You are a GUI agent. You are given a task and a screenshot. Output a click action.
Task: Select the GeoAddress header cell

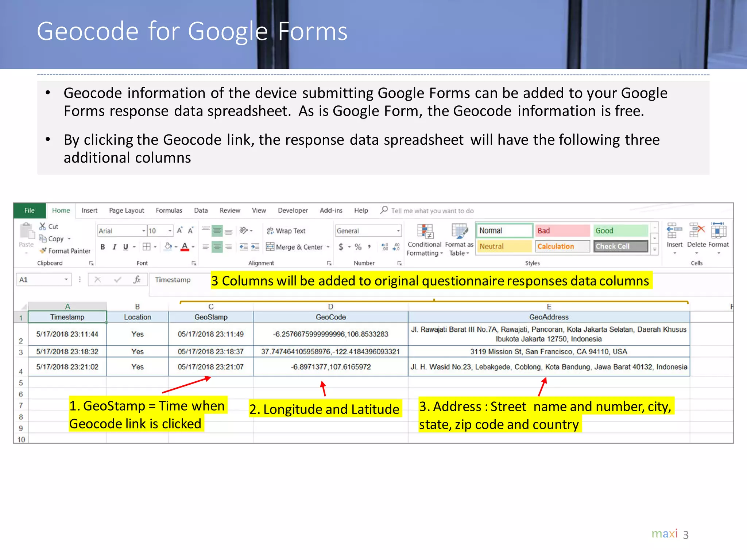click(x=549, y=317)
